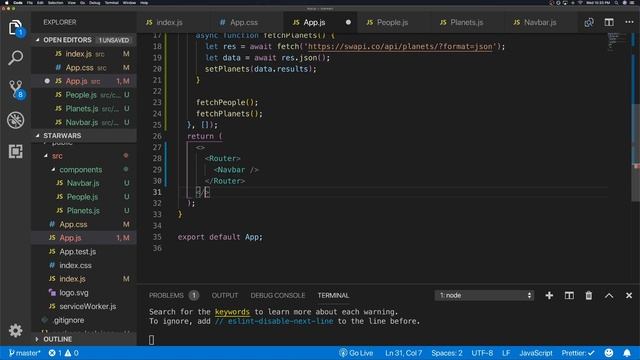Click Spaces: 2 indentation selector
Viewport: 640px width, 360px height.
click(x=447, y=353)
